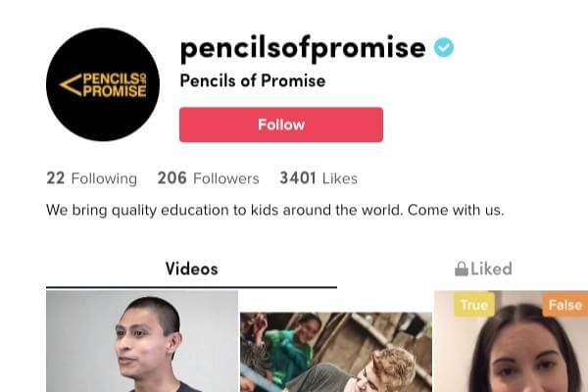Switch to the Videos tab
Image resolution: width=588 pixels, height=392 pixels.
point(192,269)
